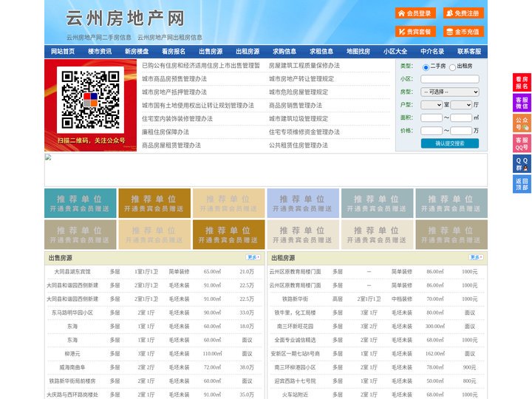Open rental listing 迎宾西路十七号院
The height and width of the screenshot is (399, 532).
295,381
